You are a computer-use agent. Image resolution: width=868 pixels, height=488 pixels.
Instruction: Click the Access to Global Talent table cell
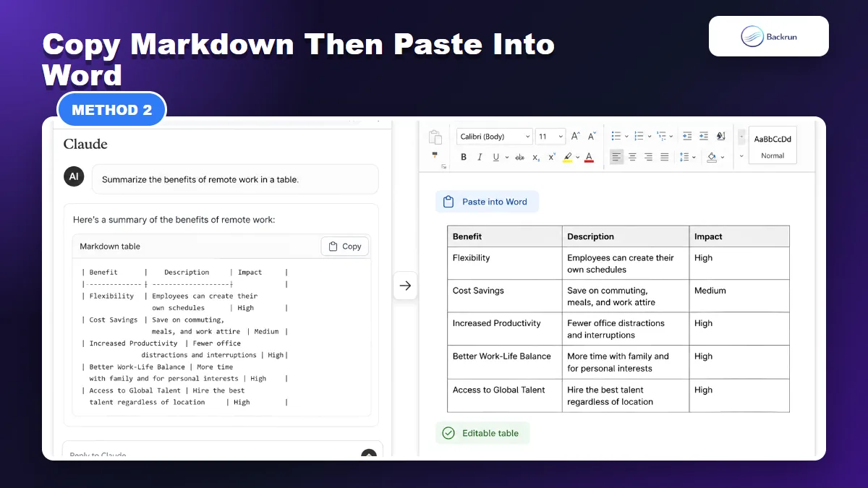pyautogui.click(x=505, y=395)
